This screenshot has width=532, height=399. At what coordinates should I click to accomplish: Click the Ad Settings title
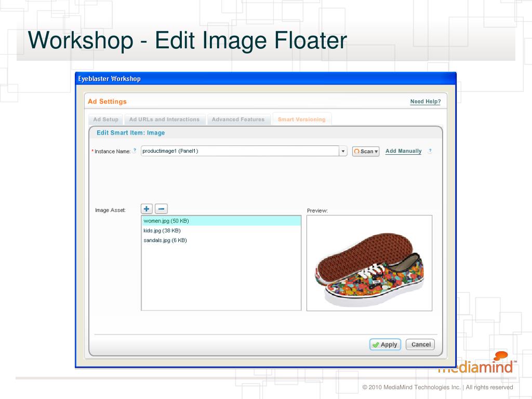click(x=107, y=101)
